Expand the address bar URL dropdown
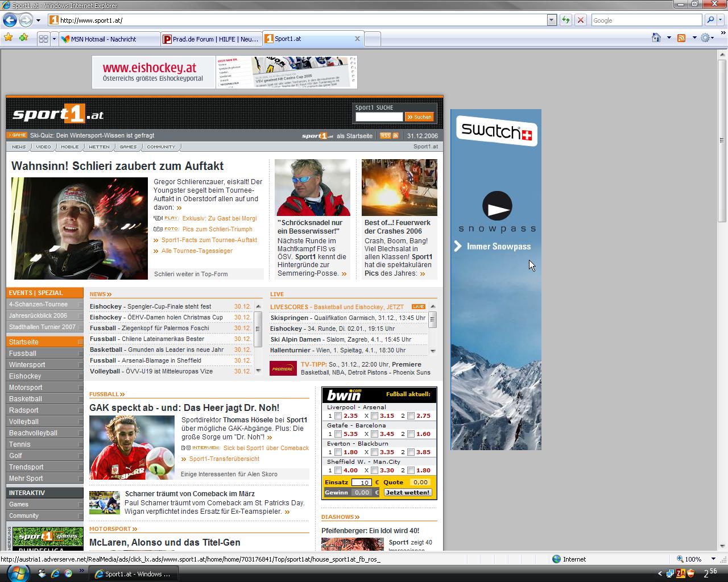Screen dimensions: 728x582 551,20
